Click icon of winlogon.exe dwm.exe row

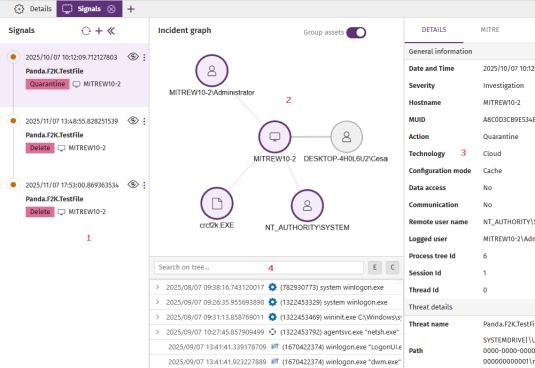point(275,361)
